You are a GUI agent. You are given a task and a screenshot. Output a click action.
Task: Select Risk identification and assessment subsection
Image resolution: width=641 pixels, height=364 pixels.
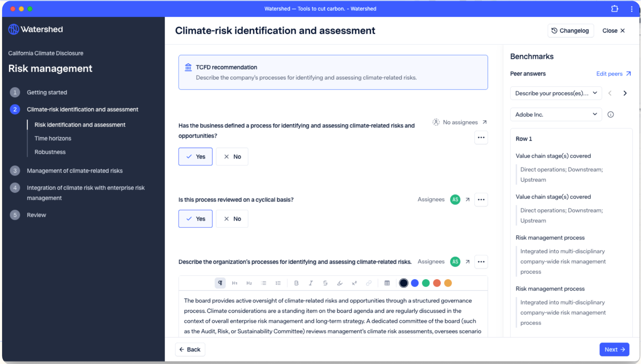[80, 125]
